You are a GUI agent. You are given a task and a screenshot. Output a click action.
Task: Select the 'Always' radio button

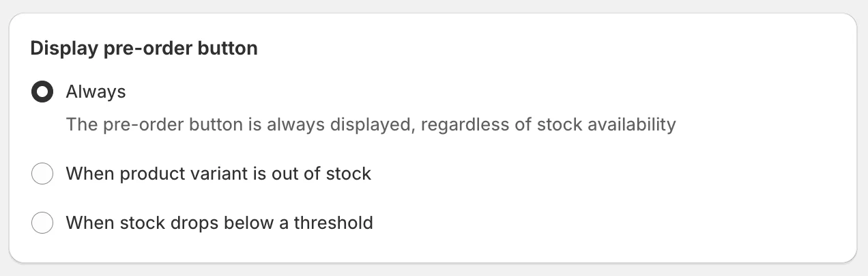tap(42, 92)
